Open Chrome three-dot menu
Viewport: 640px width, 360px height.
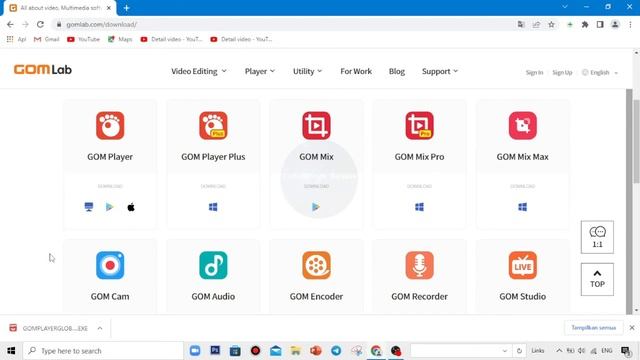[630, 24]
